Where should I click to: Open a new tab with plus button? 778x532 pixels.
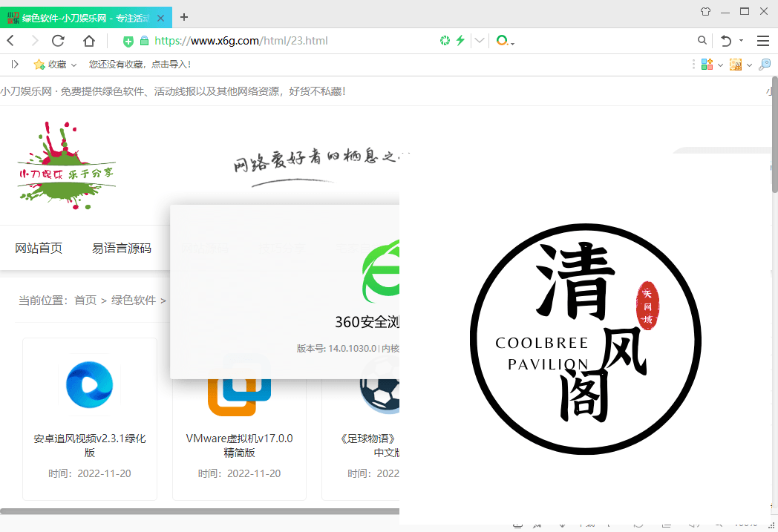click(184, 17)
